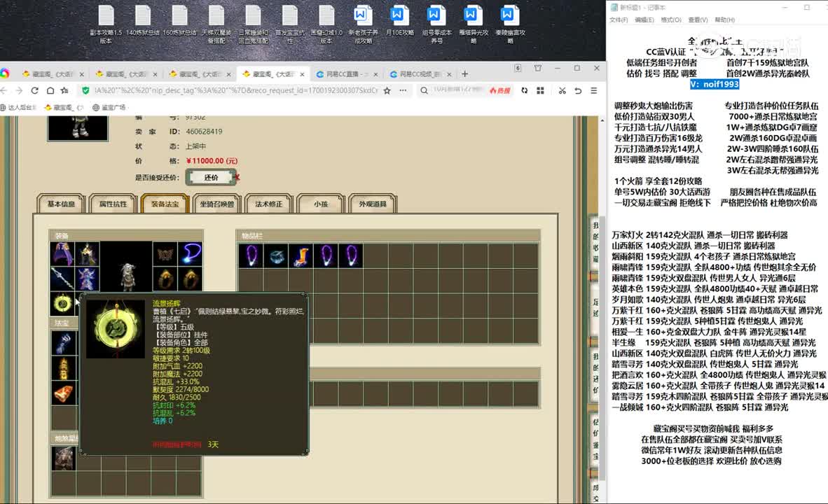
Task: Open a new browser tab
Action: (x=464, y=74)
